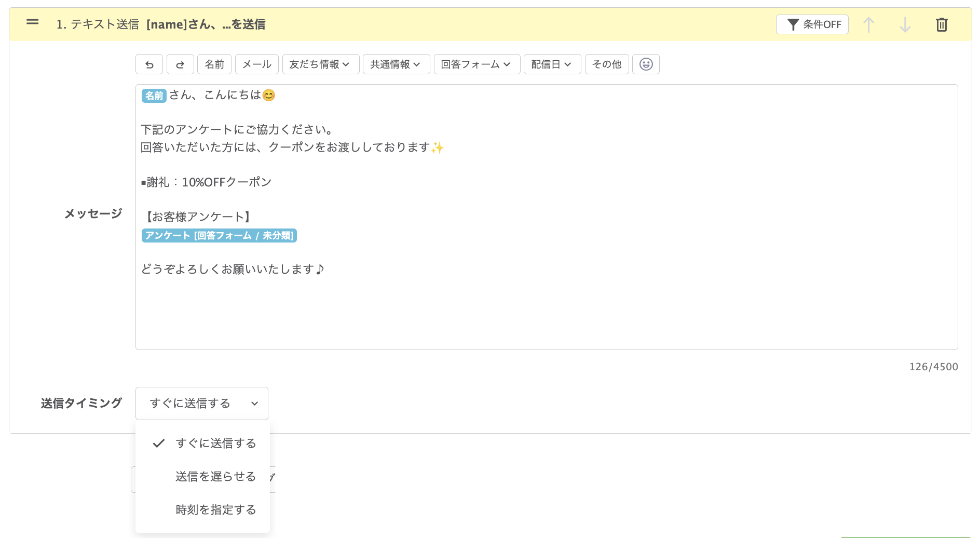This screenshot has height=538, width=980.
Task: Open the その他 menu
Action: pyautogui.click(x=607, y=64)
